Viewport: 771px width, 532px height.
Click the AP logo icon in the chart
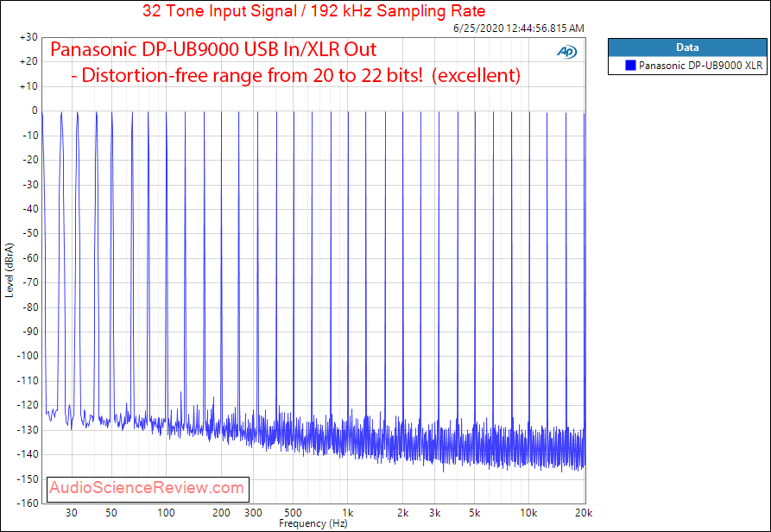click(567, 52)
